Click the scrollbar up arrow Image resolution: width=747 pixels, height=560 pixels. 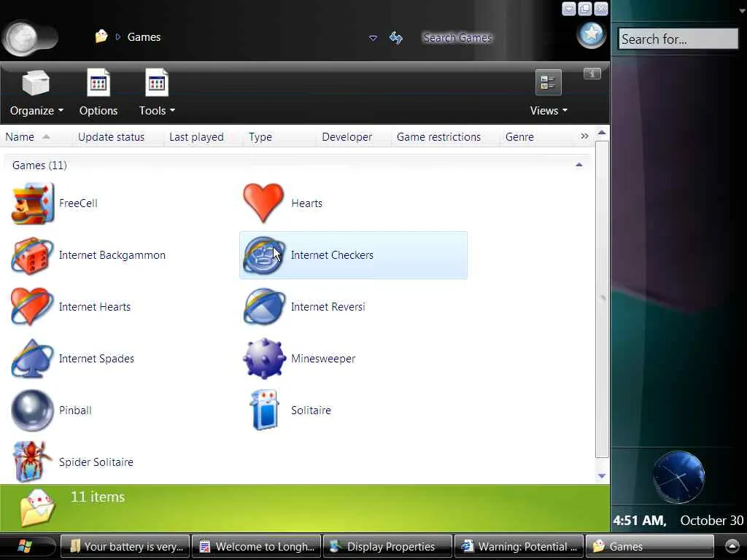pyautogui.click(x=602, y=133)
